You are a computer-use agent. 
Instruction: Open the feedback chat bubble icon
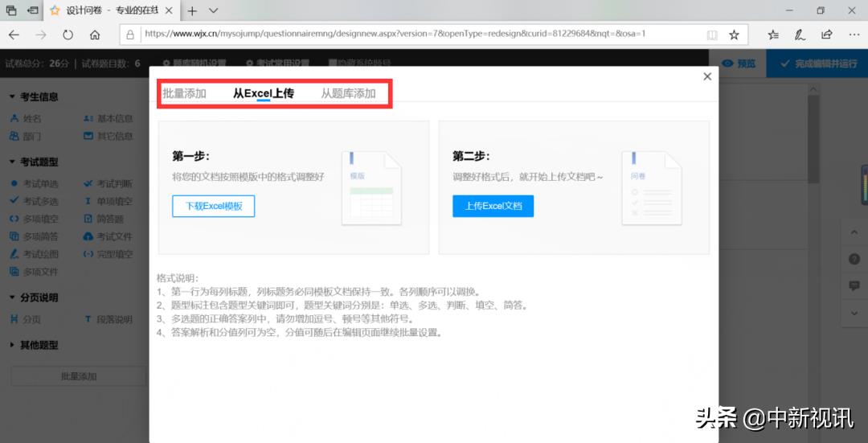click(x=854, y=285)
